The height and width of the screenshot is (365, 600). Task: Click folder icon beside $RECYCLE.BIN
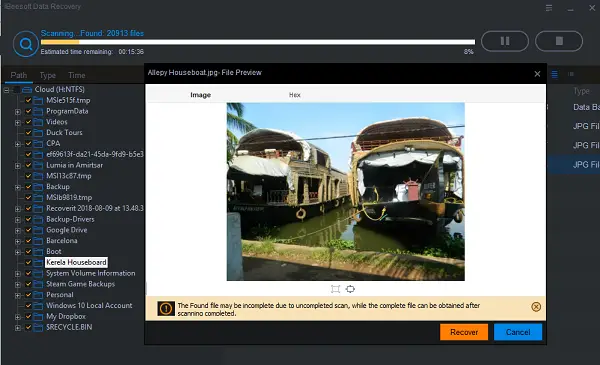tap(38, 327)
